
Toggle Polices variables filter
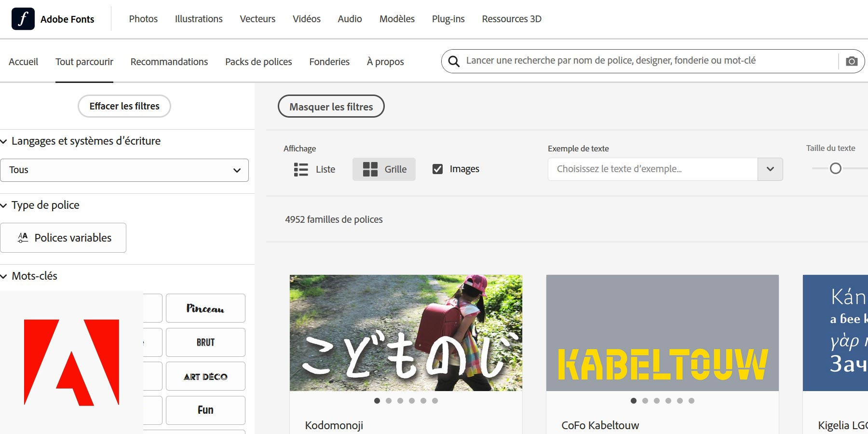[x=63, y=238]
